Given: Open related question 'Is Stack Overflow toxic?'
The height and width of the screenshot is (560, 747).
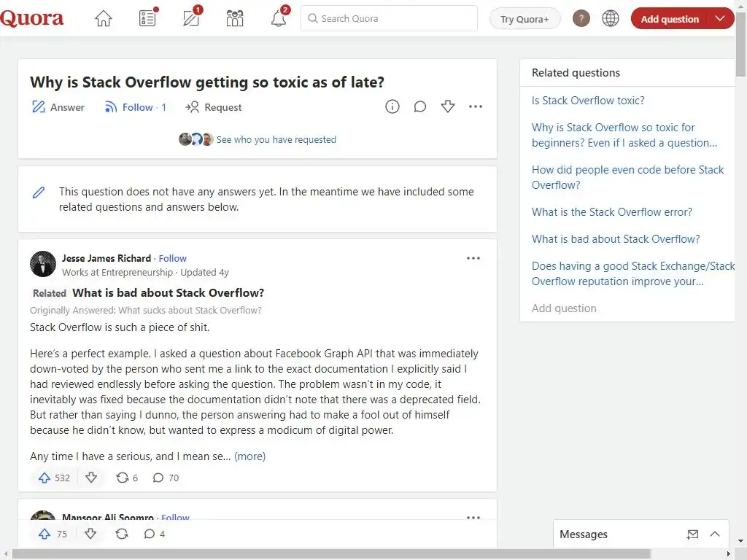Looking at the screenshot, I should 588,101.
